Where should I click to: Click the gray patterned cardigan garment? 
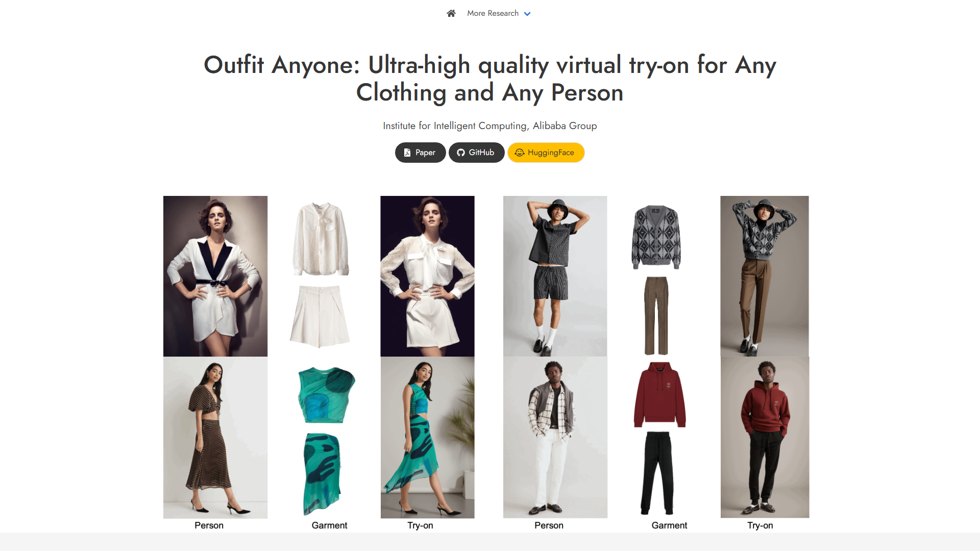tap(656, 236)
